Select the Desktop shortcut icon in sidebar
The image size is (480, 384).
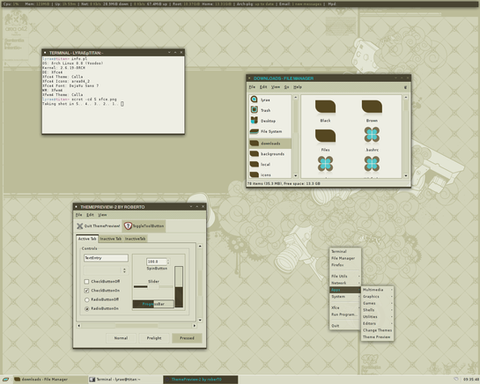coord(254,120)
